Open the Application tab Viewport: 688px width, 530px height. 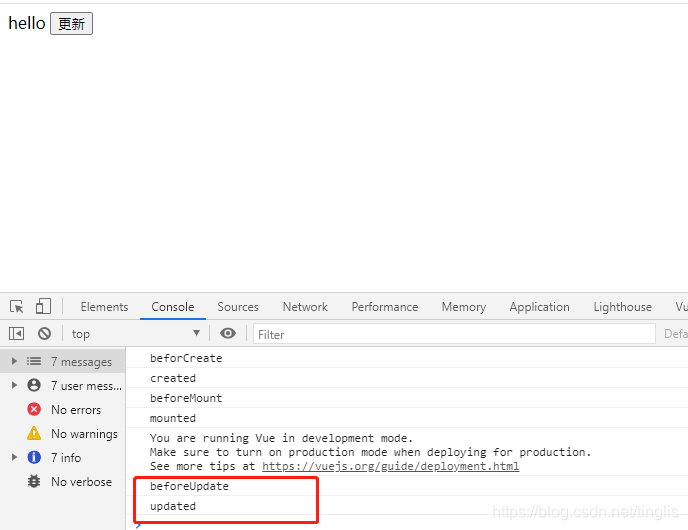tap(540, 307)
